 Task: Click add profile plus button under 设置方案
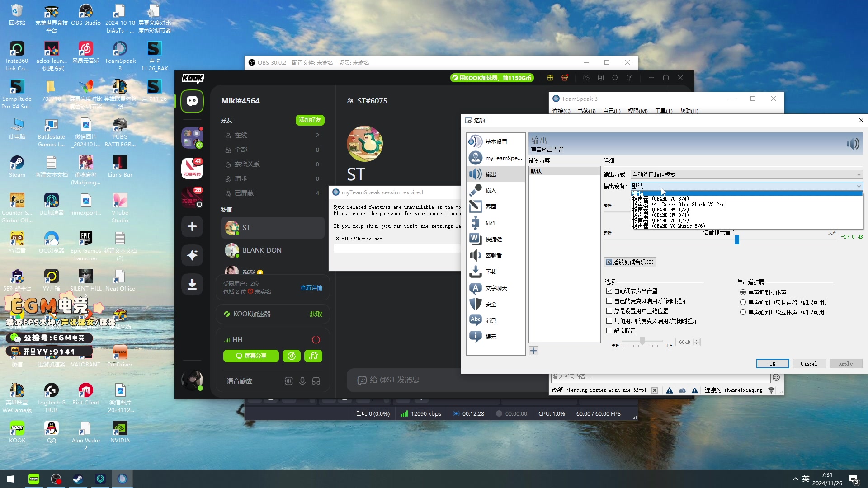click(533, 351)
